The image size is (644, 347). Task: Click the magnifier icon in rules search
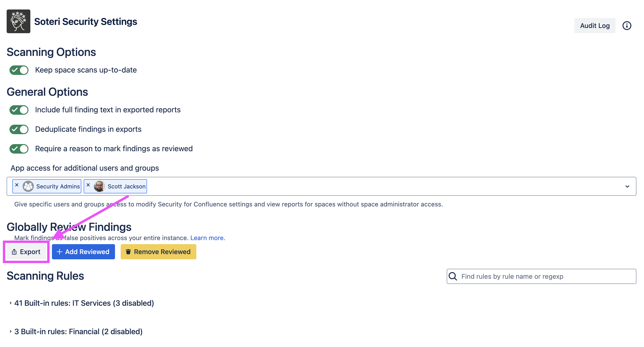453,276
